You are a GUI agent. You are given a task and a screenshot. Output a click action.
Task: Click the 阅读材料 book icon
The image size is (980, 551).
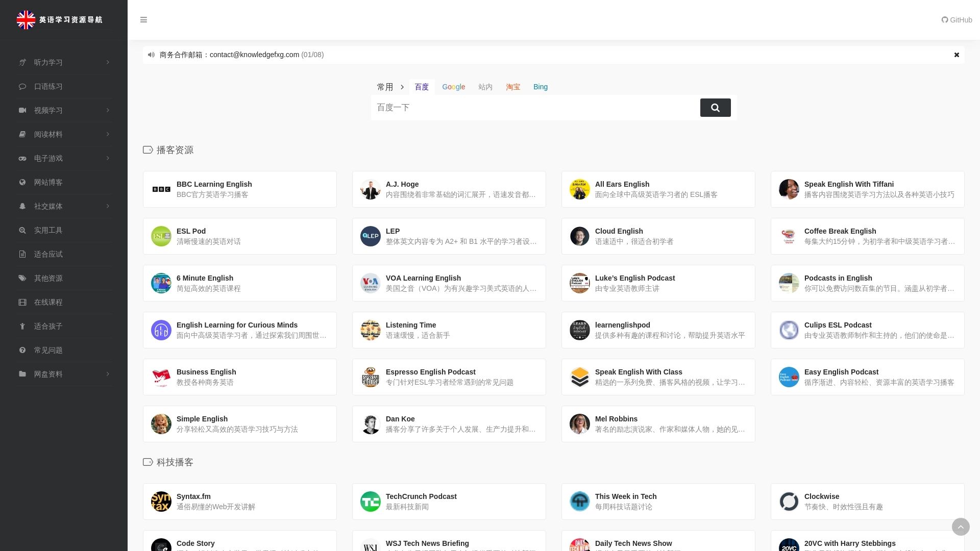pos(22,134)
